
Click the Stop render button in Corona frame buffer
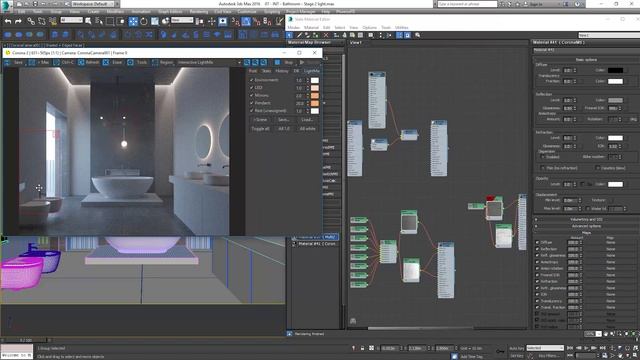(285, 62)
